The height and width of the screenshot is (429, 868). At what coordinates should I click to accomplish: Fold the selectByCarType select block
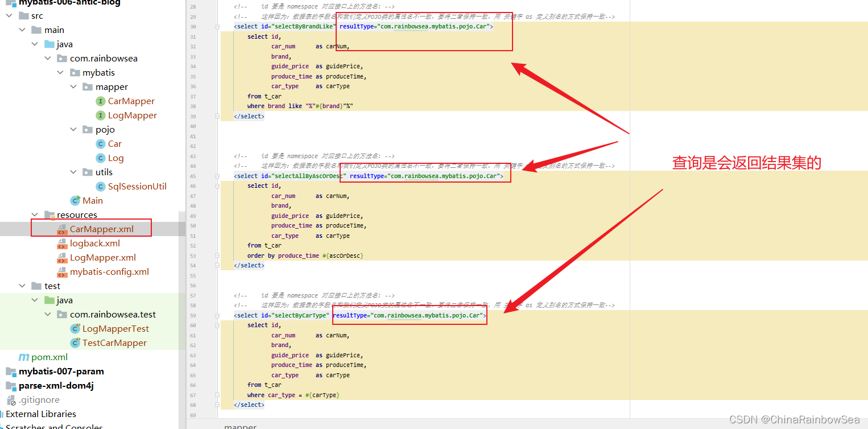[217, 316]
